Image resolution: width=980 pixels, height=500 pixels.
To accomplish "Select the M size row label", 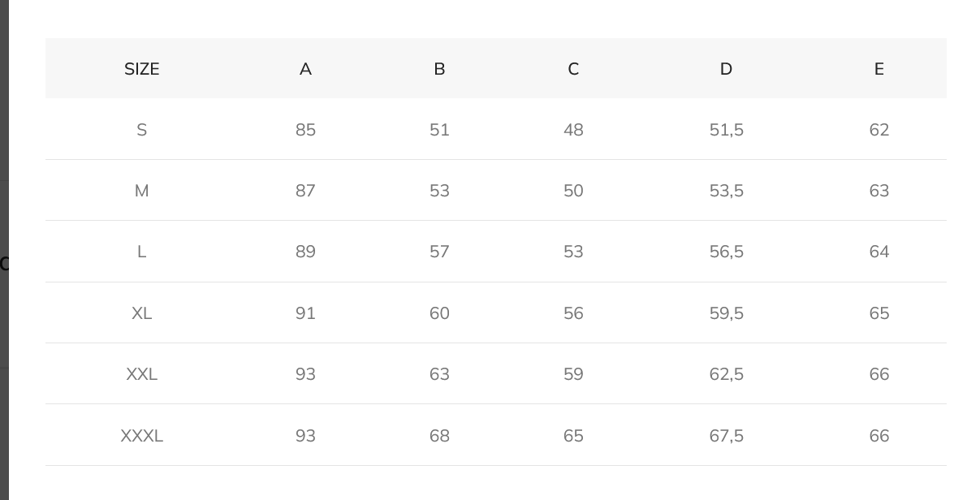I will [141, 191].
